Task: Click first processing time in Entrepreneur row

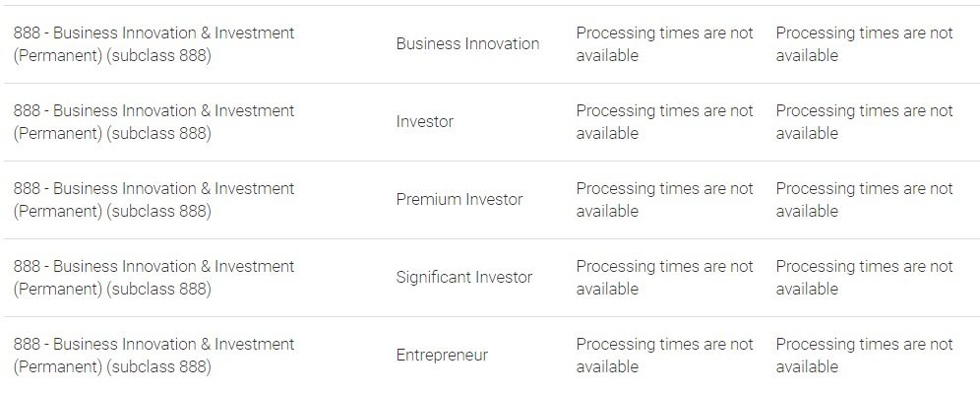Action: [x=664, y=356]
